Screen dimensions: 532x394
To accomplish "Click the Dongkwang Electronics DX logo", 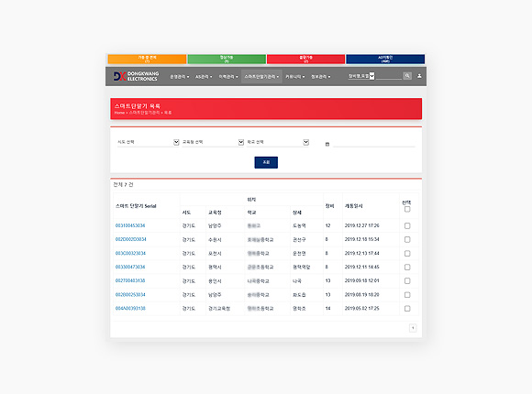I will tap(136, 76).
